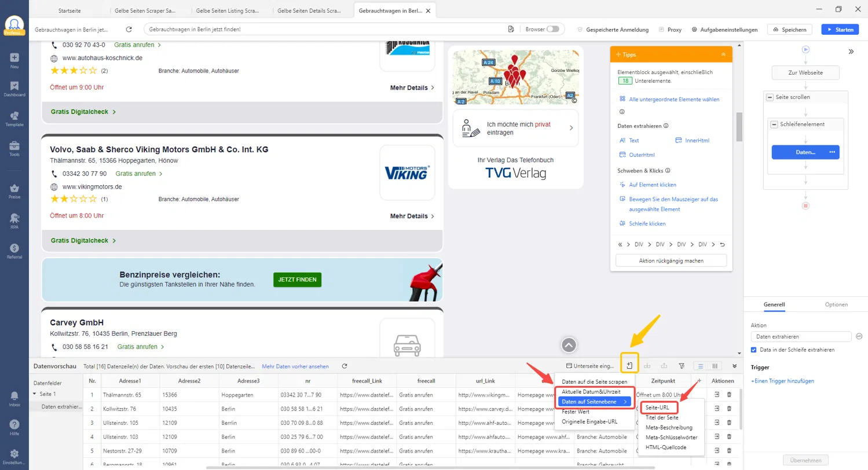Open the RPA sidebar icon

click(14, 222)
